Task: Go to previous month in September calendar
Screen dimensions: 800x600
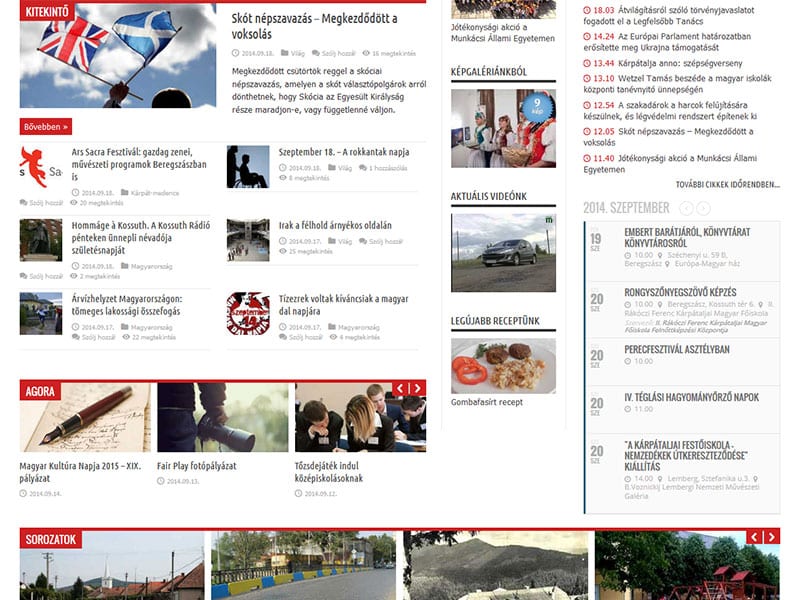Action: 686,208
